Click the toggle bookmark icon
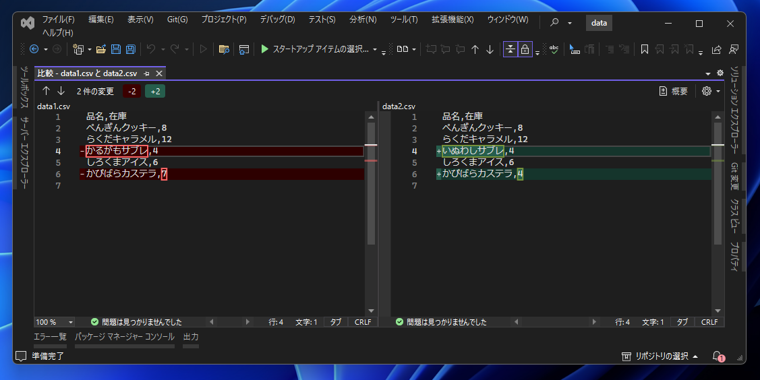 click(x=644, y=49)
